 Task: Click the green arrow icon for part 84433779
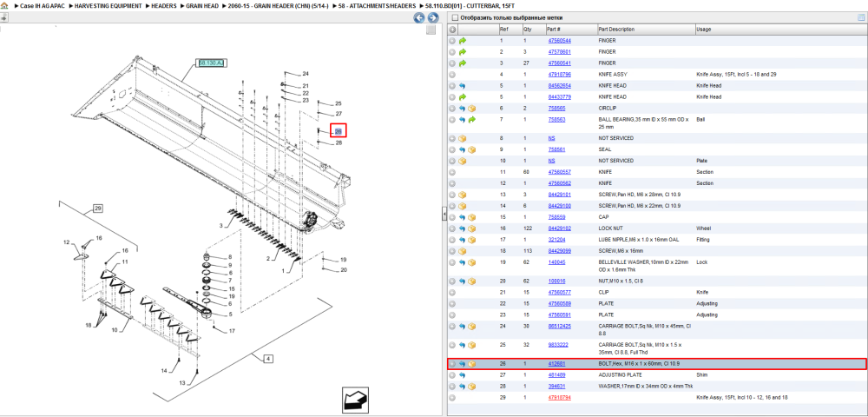[x=463, y=97]
